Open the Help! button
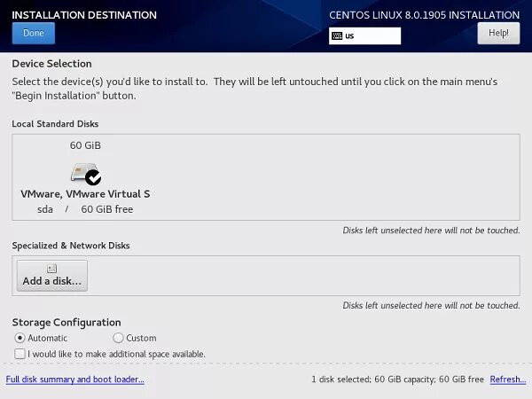Viewport: 532px width, 399px height. coord(498,34)
